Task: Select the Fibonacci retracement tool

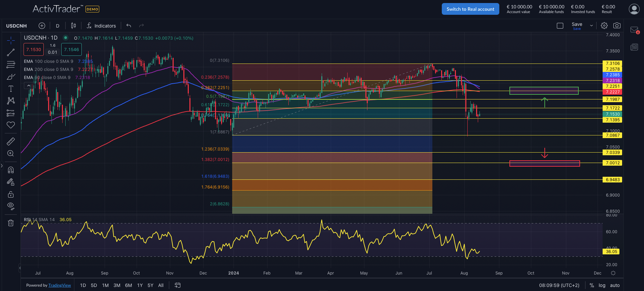Action: coord(11,65)
